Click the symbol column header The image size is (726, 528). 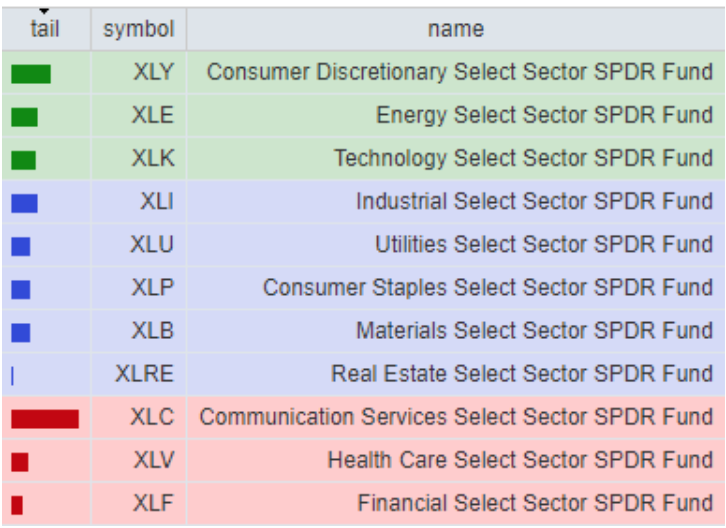(138, 29)
